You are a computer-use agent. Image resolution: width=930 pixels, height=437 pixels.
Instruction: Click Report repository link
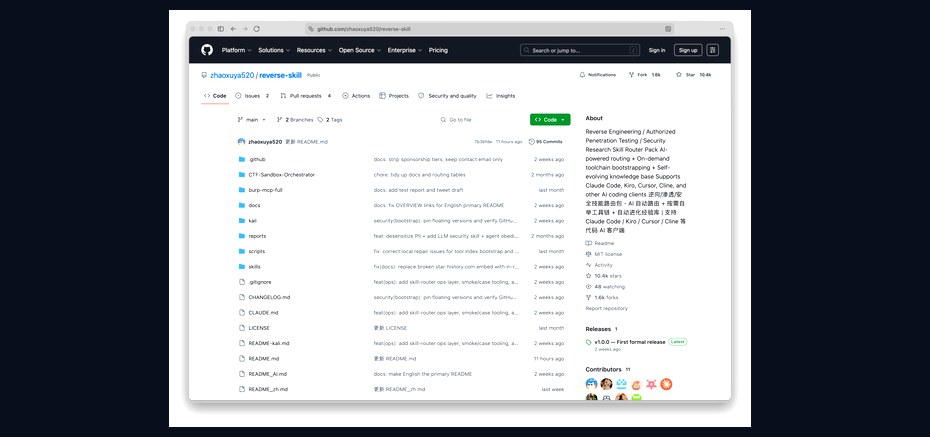606,308
